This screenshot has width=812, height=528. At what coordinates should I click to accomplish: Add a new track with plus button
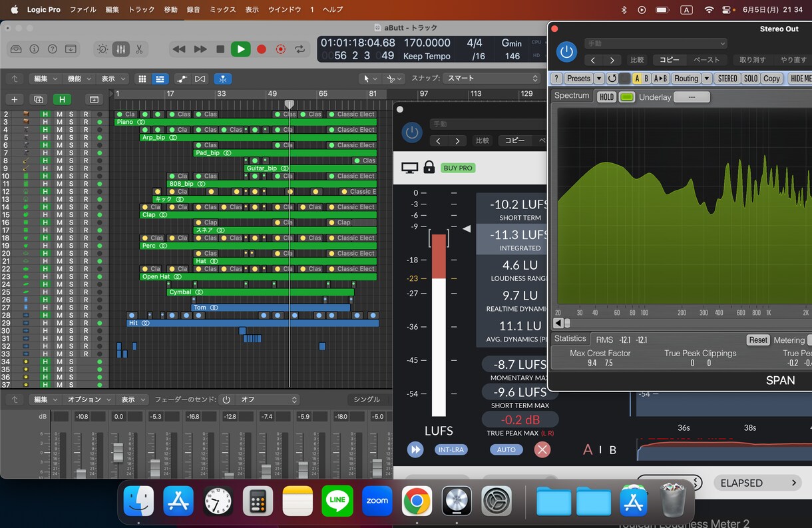(x=14, y=99)
